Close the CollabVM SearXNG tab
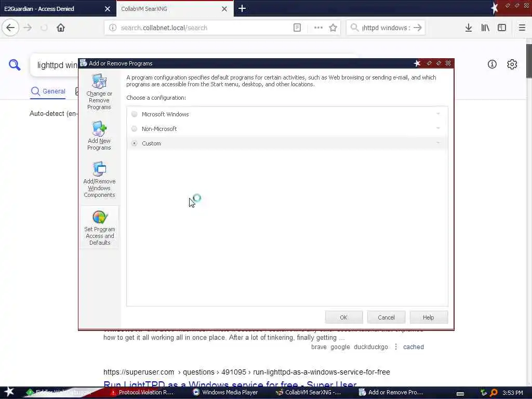Viewport: 532px width, 399px height. 224,9
